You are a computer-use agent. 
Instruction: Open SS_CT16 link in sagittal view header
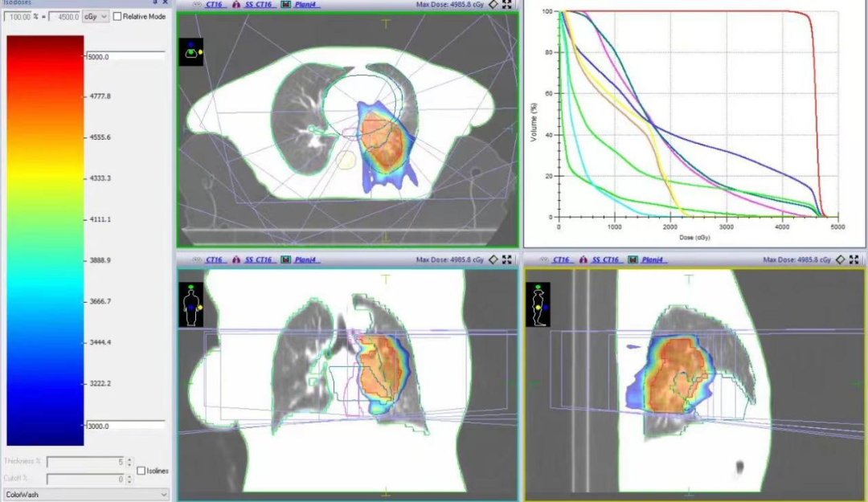click(605, 259)
